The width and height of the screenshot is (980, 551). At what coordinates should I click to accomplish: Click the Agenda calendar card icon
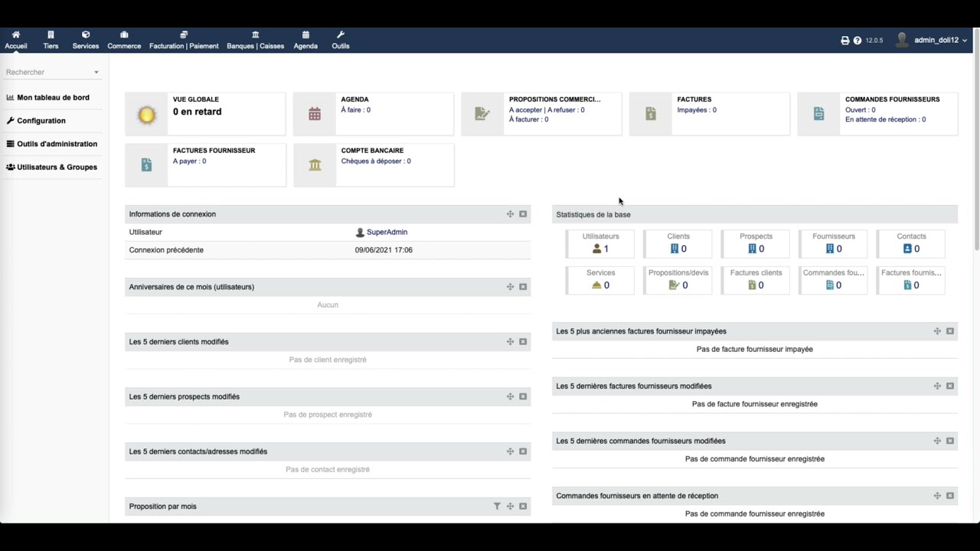tap(315, 114)
